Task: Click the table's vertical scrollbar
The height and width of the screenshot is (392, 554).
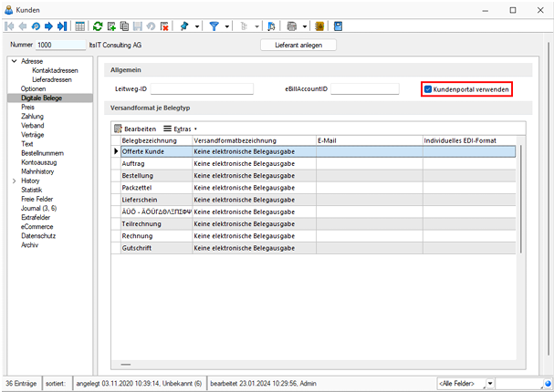Action: (521, 199)
